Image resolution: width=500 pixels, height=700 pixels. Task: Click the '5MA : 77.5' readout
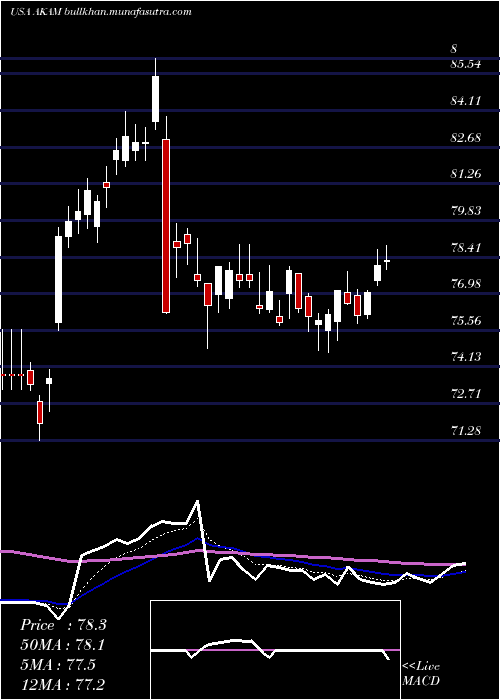58,664
